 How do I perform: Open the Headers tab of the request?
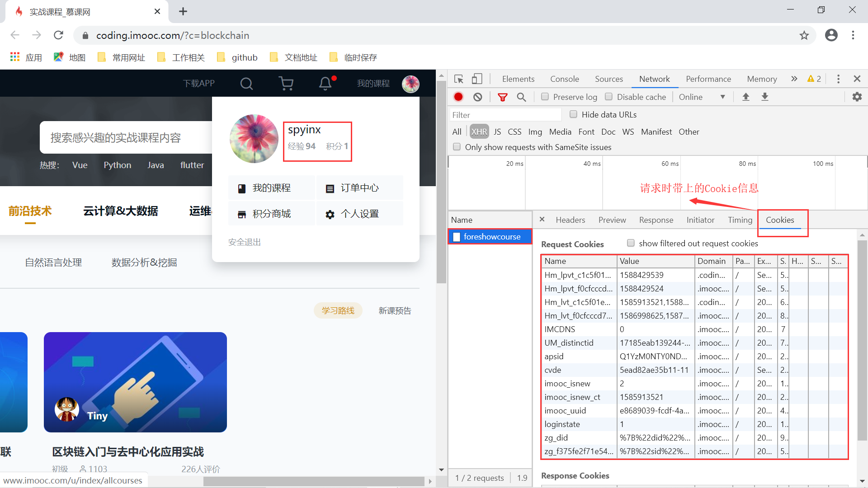[x=570, y=220]
